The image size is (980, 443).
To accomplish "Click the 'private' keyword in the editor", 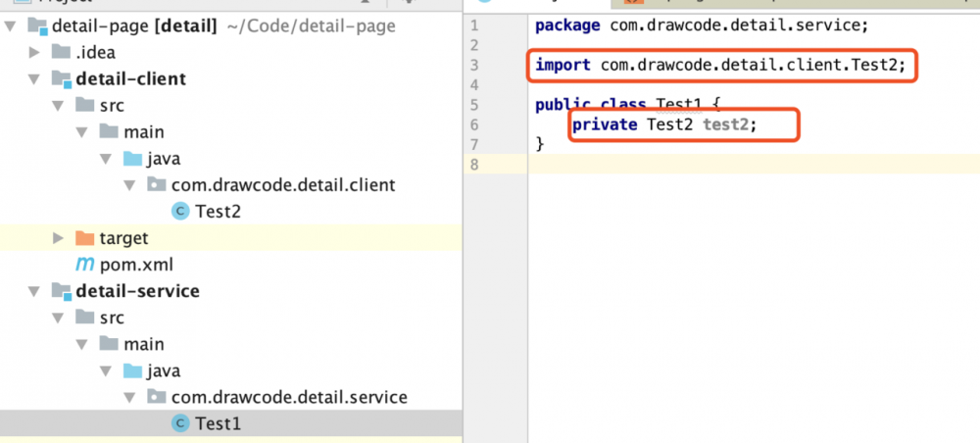I will pyautogui.click(x=605, y=125).
